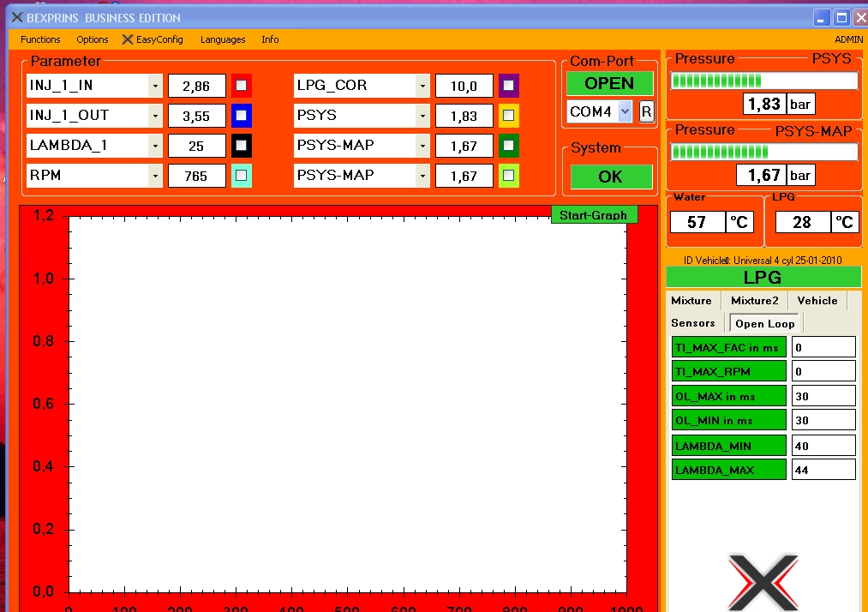Viewport: 868px width, 612px height.
Task: Switch to the Mixture2 tab
Action: click(755, 301)
